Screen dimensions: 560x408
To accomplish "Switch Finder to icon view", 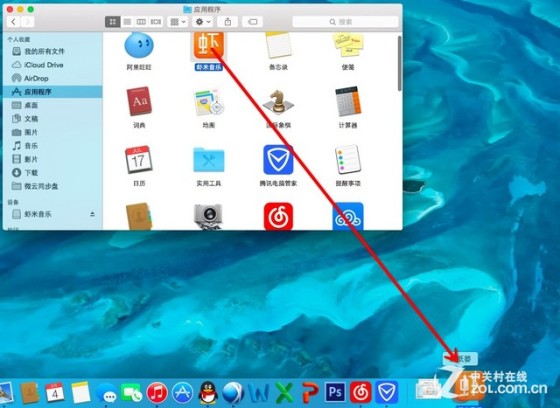I will click(x=112, y=22).
